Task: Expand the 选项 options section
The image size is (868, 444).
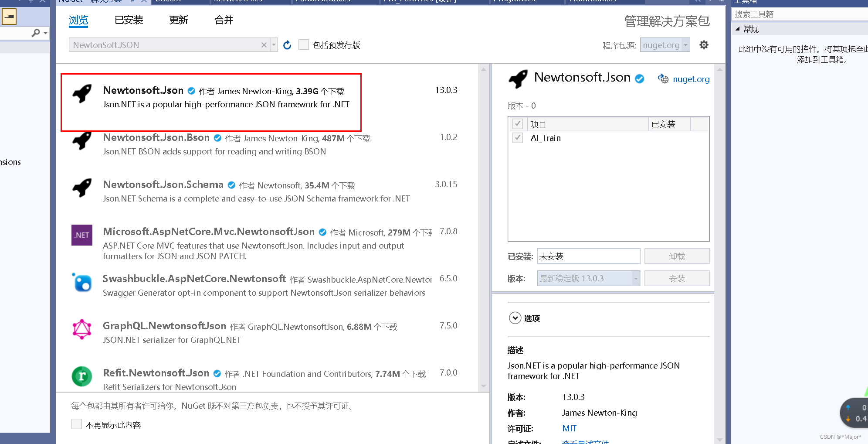Action: point(515,318)
